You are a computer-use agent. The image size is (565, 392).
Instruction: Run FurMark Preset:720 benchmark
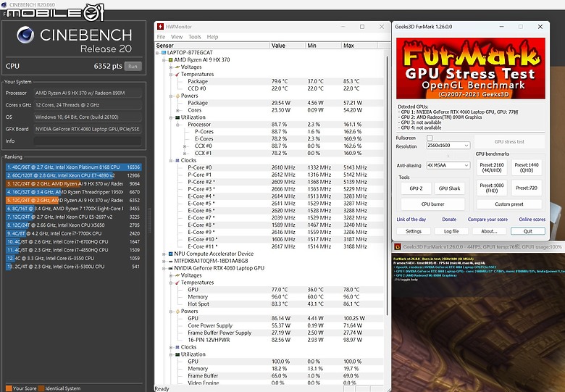tap(527, 188)
